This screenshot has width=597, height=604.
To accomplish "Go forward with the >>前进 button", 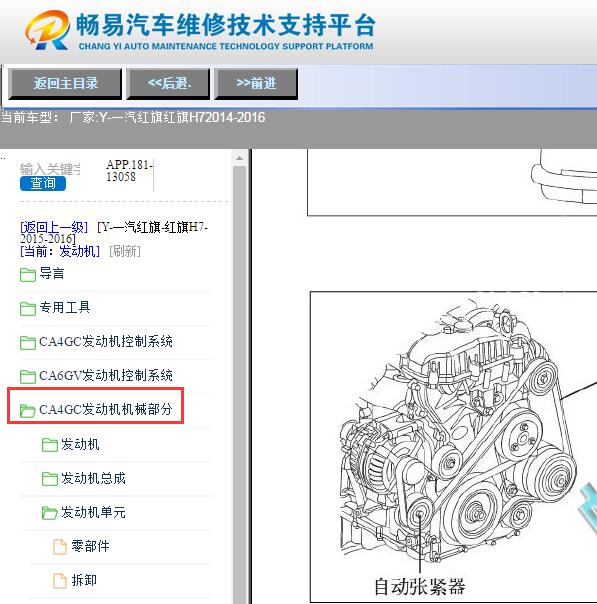I will pos(256,83).
